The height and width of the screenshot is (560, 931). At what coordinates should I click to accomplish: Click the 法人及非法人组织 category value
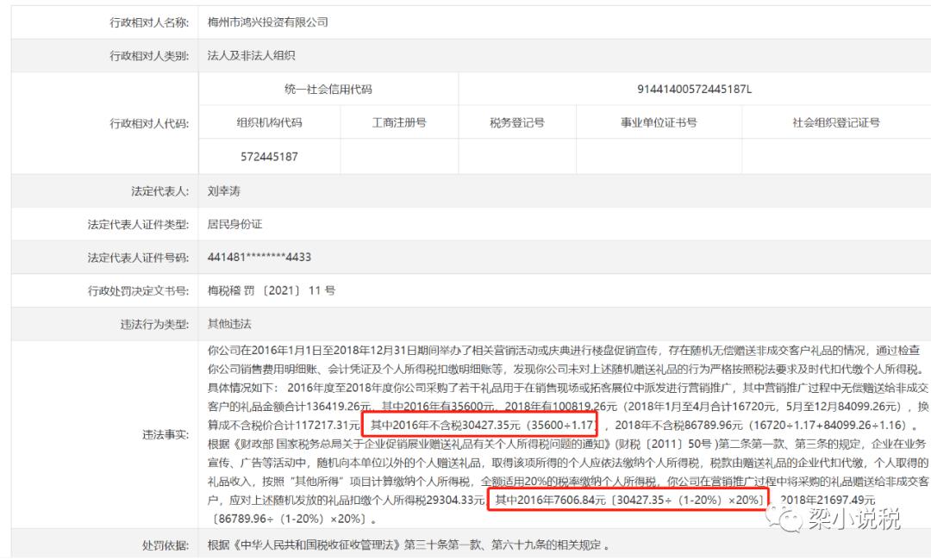coord(251,56)
